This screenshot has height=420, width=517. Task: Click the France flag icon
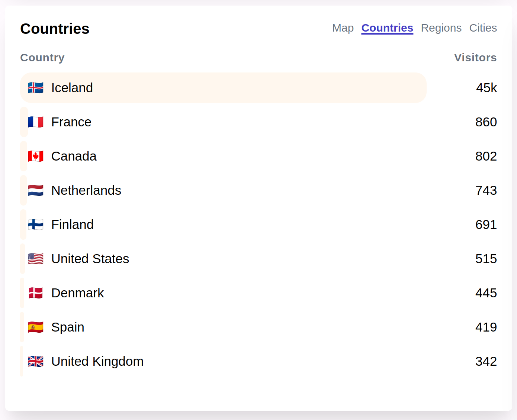36,122
